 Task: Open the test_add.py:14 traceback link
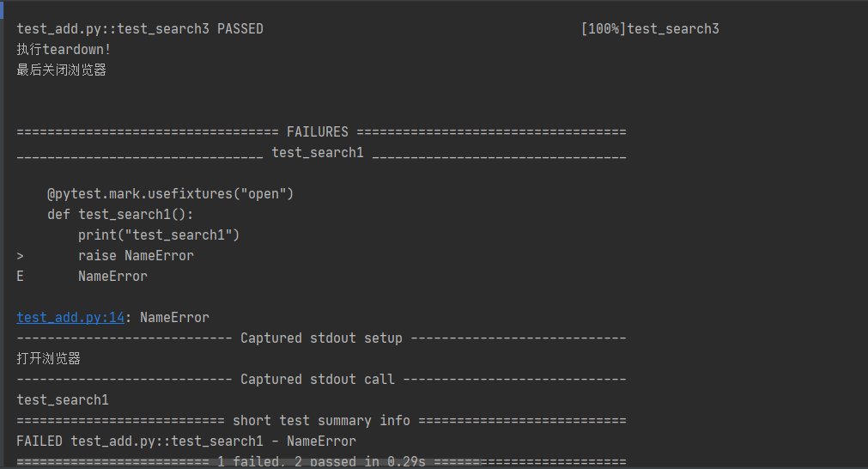(70, 318)
